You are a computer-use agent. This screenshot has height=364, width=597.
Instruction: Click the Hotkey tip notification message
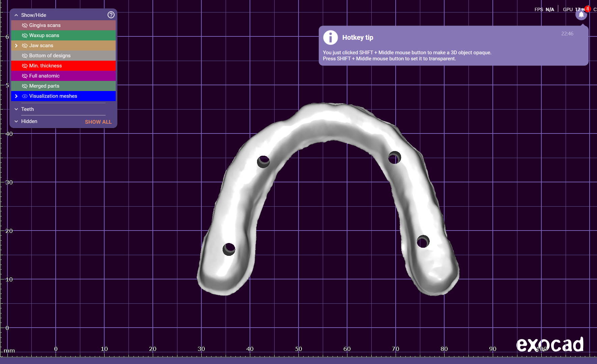(406, 56)
